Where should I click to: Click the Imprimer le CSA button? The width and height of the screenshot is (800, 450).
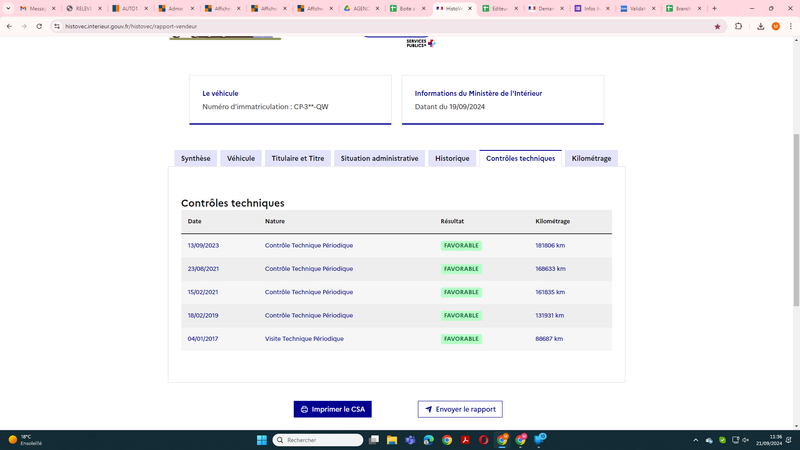coord(333,409)
